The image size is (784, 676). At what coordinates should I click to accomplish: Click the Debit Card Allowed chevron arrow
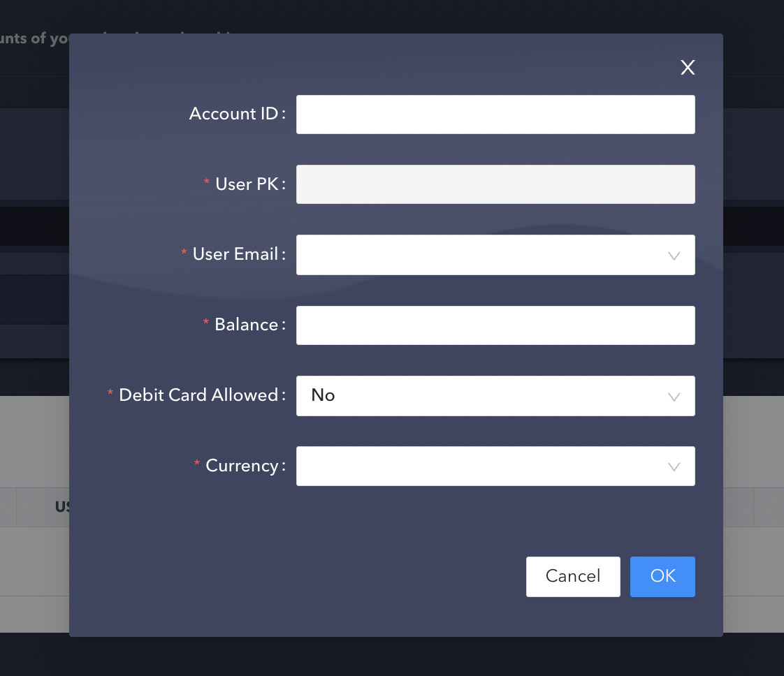coord(674,397)
